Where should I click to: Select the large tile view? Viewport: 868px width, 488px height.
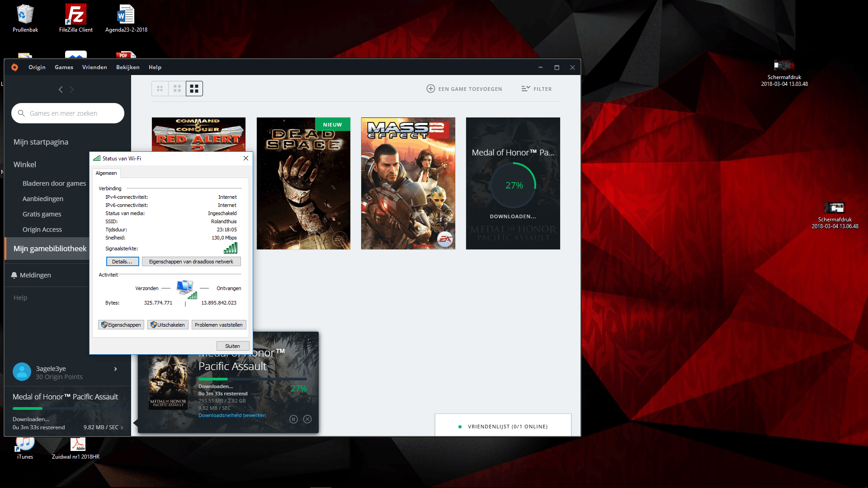[194, 89]
